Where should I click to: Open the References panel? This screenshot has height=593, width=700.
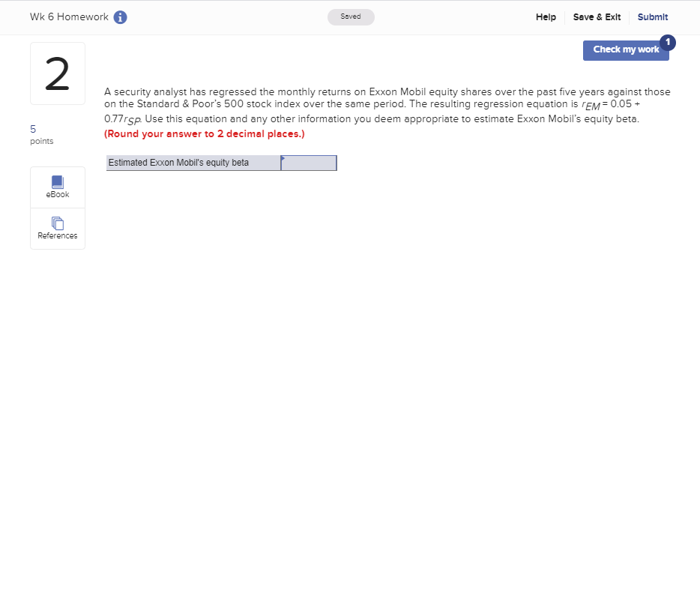(x=58, y=229)
